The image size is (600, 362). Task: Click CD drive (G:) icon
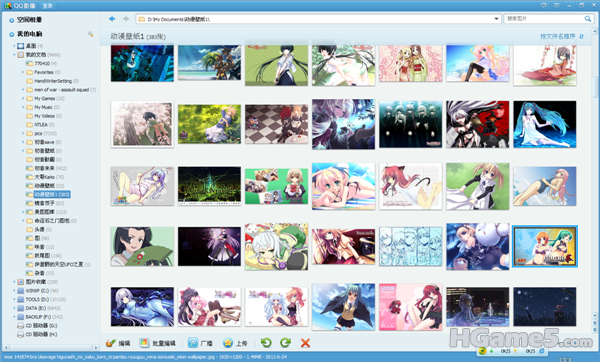click(21, 326)
